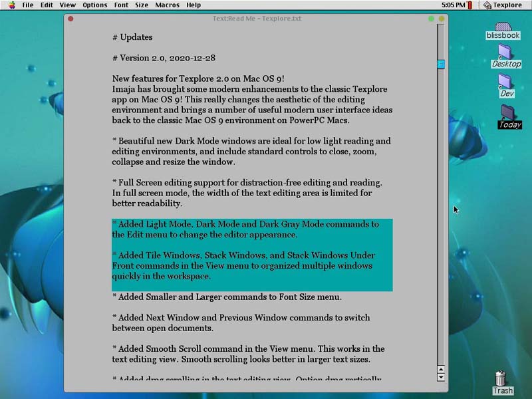
Task: Click the yellow collapse button in the title bar
Action: [x=442, y=19]
